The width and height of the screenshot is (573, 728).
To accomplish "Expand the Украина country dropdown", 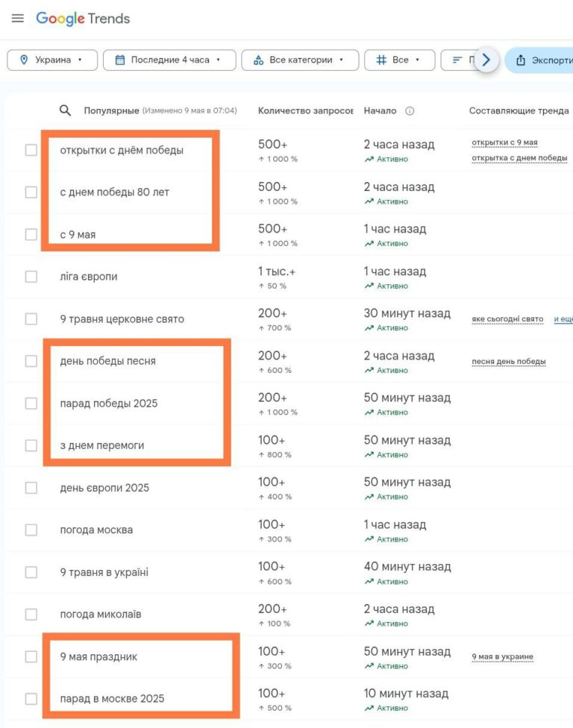I will click(x=51, y=60).
